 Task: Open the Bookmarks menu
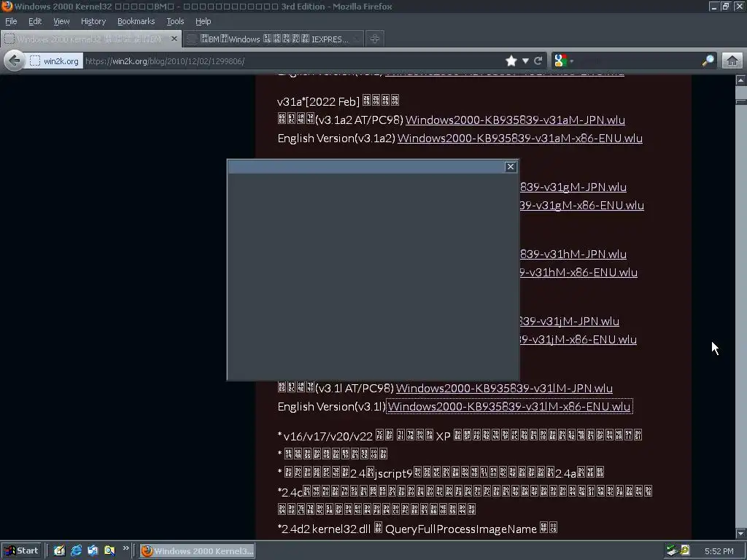[x=136, y=21]
